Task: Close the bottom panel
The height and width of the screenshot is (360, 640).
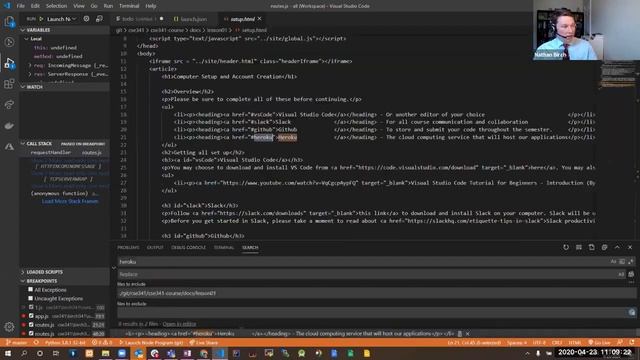Action: [x=630, y=247]
